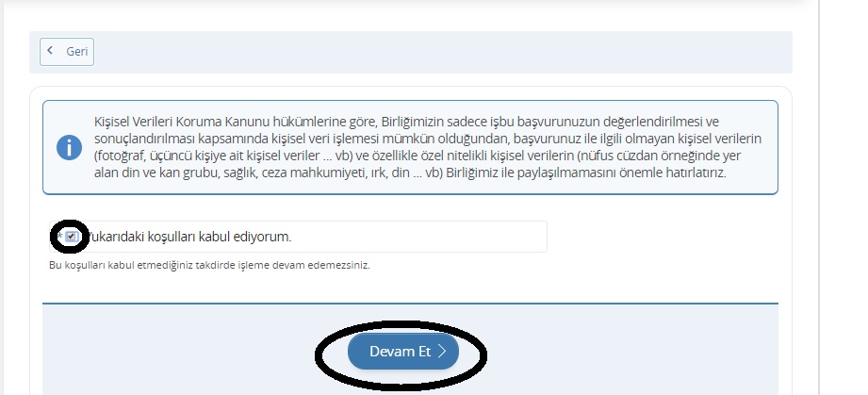The image size is (868, 395).
Task: Click the Devam Et button
Action: click(403, 352)
